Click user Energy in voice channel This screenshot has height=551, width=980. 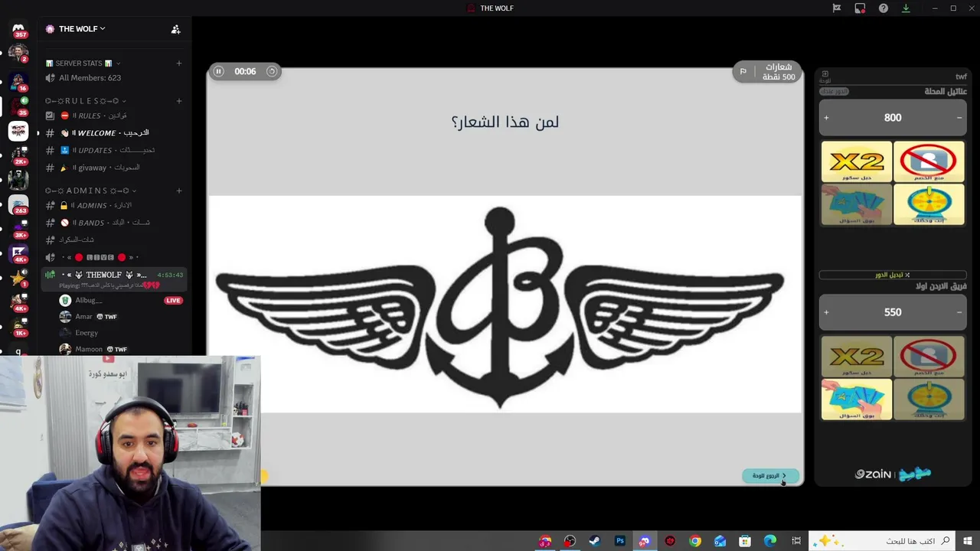point(87,333)
